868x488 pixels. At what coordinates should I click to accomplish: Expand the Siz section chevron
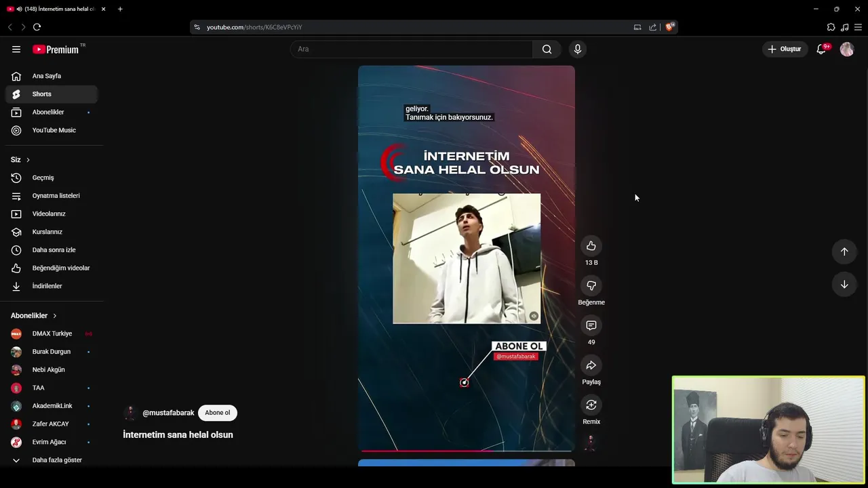point(28,160)
